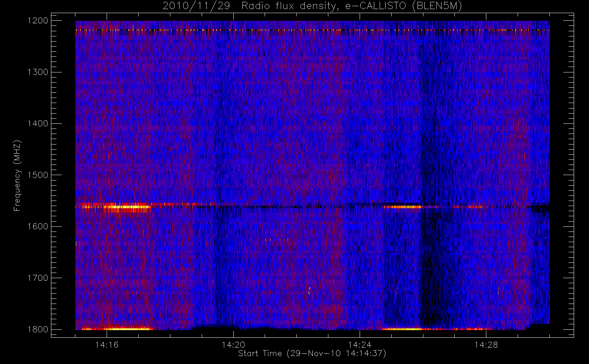The height and width of the screenshot is (364, 589).
Task: Select the 1300 frequency tick label
Action: coord(38,72)
